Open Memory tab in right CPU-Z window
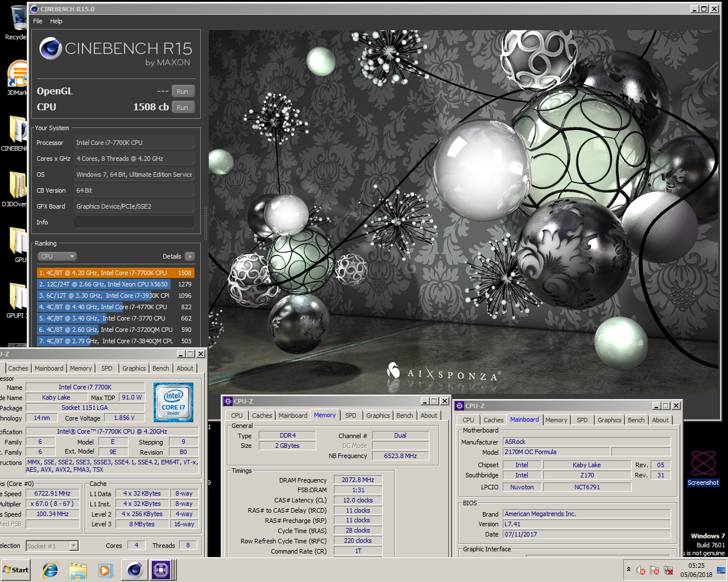Image resolution: width=728 pixels, height=582 pixels. pos(556,420)
